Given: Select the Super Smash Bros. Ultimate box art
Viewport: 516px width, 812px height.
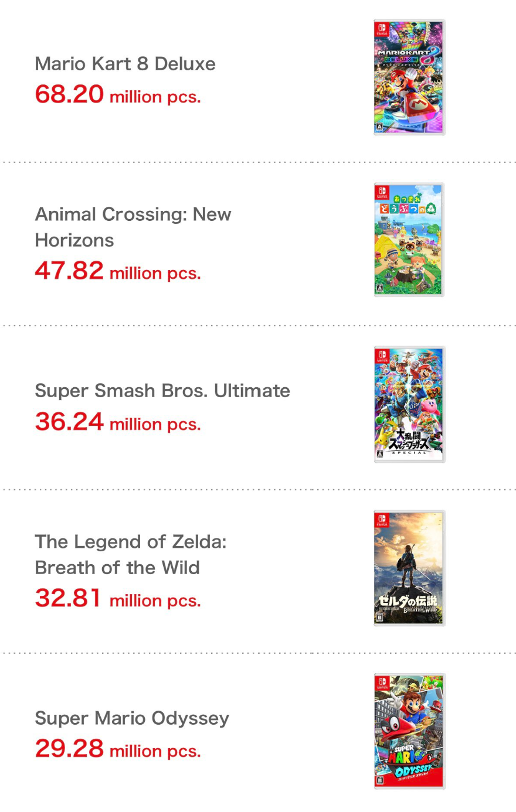Looking at the screenshot, I should coord(409,404).
